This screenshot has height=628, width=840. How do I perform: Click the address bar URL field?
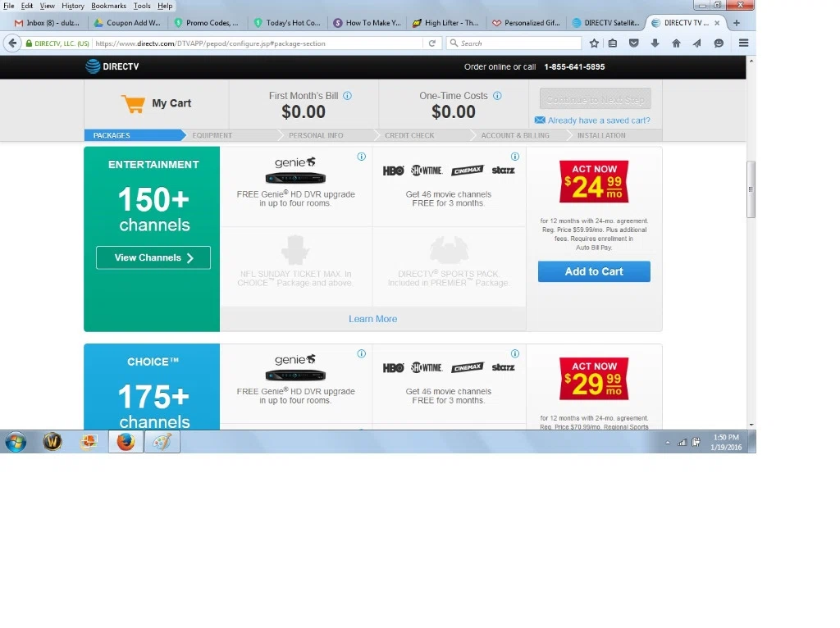(x=257, y=43)
